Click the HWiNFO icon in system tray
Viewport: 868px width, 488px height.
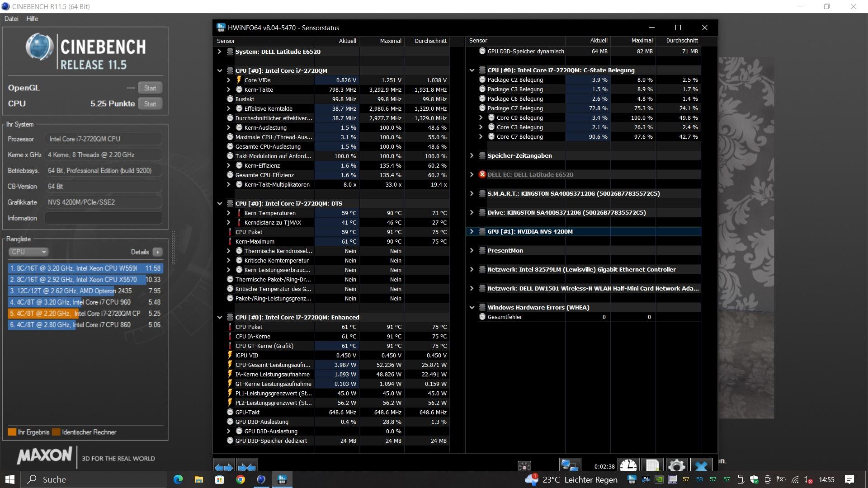tap(632, 479)
